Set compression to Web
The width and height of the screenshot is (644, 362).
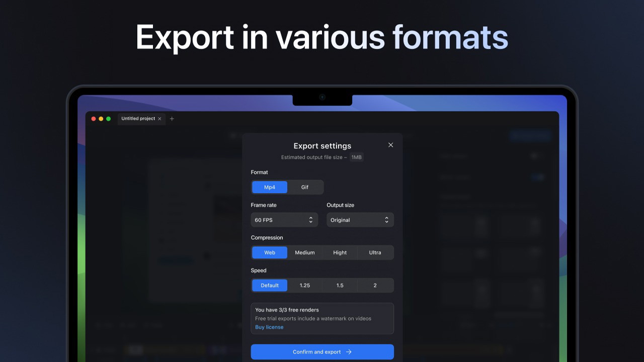coord(270,252)
